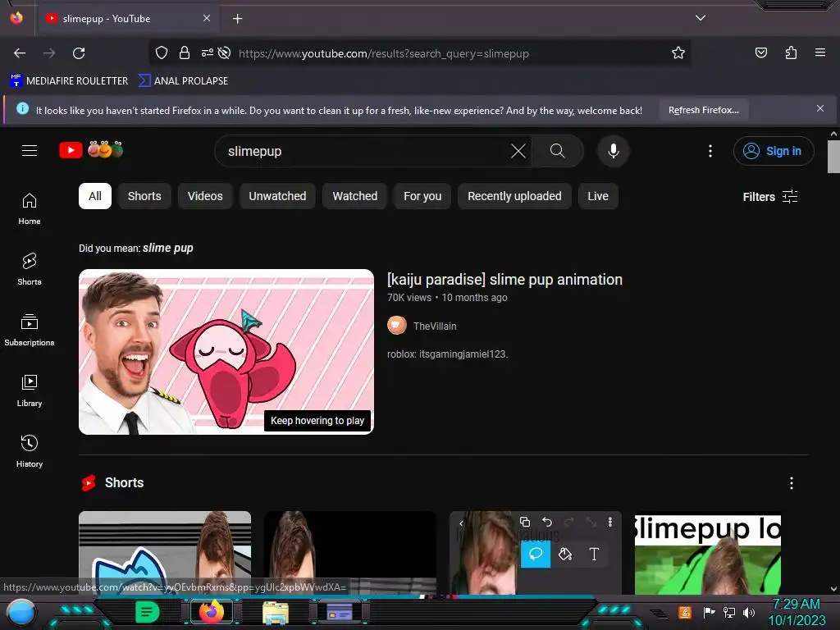Click the 'slime pup' search suggestion
This screenshot has height=630, width=840.
point(167,248)
